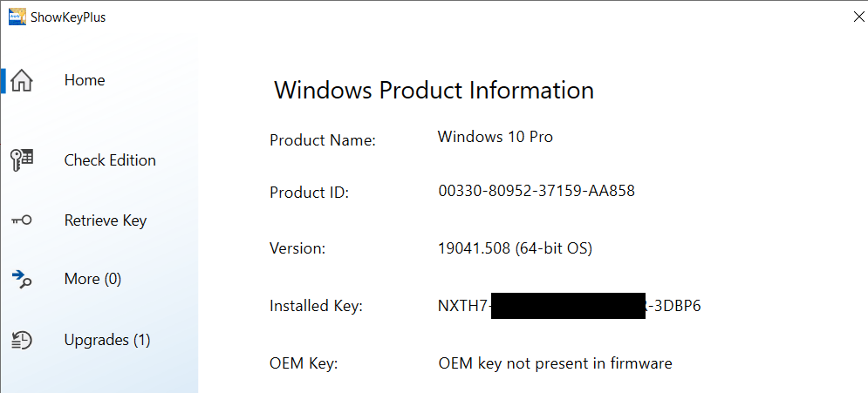Click the Upgrades history icon

tap(21, 340)
